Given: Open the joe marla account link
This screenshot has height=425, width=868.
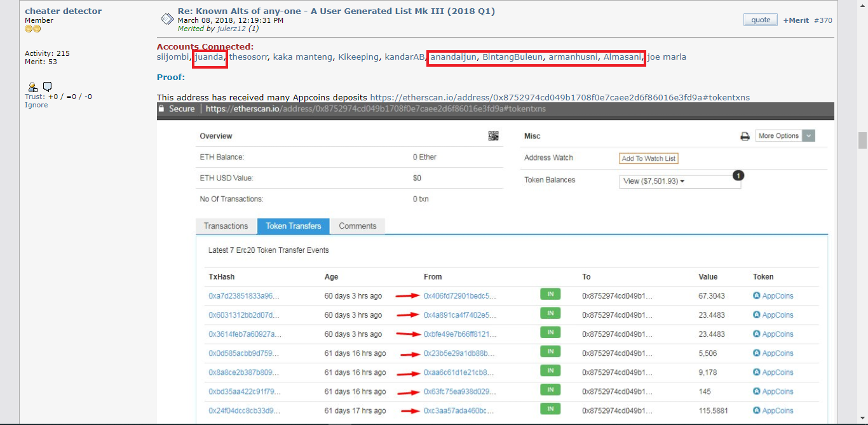Looking at the screenshot, I should click(x=667, y=57).
